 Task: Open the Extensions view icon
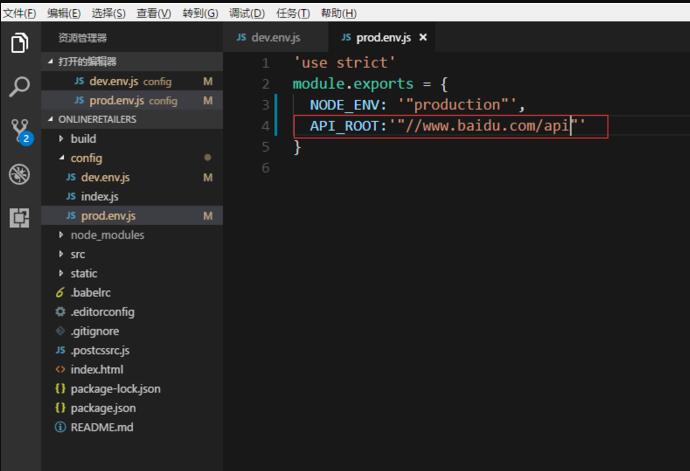point(19,217)
